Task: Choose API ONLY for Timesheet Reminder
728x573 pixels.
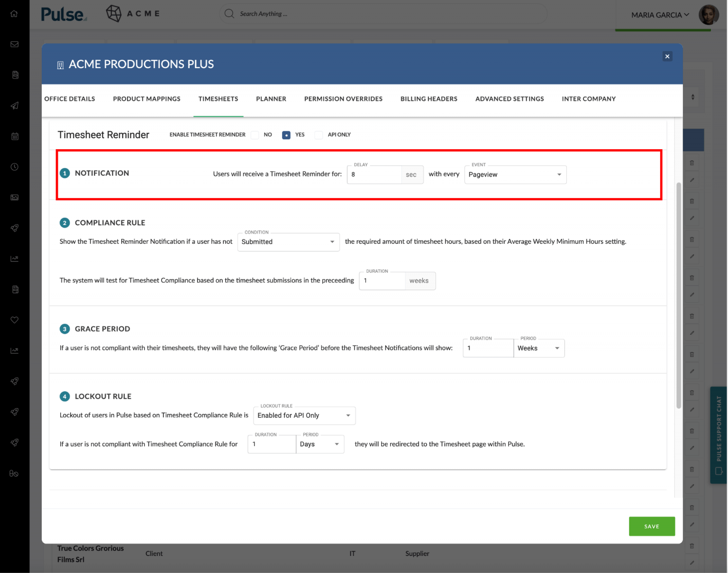Action: pyautogui.click(x=318, y=135)
